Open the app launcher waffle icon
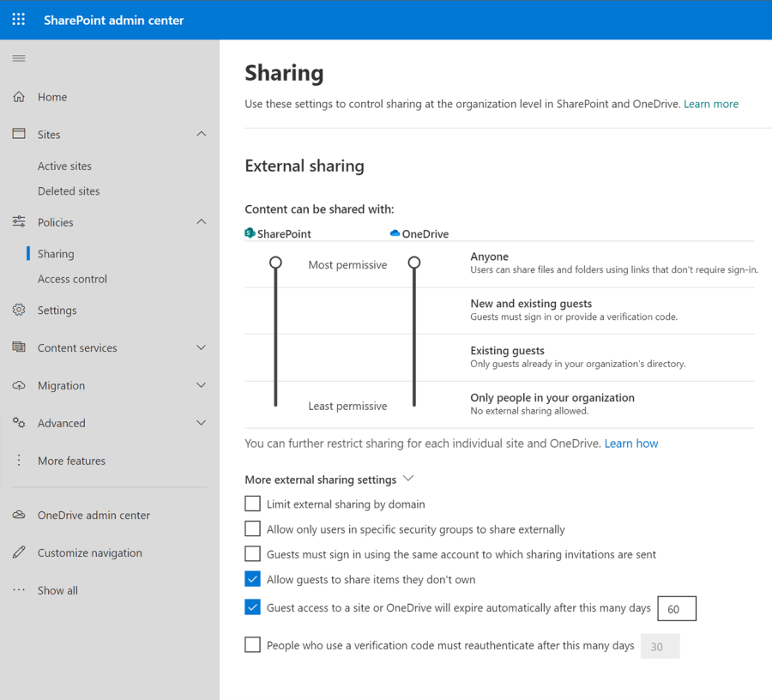The image size is (772, 700). coord(18,20)
